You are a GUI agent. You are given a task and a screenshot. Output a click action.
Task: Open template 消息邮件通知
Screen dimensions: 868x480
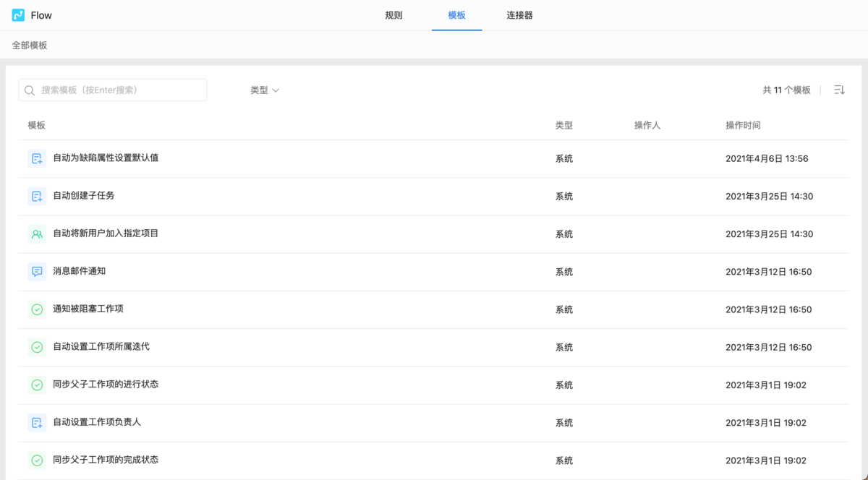click(79, 270)
